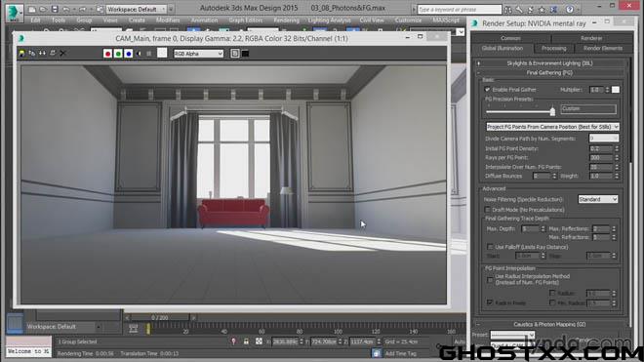Image resolution: width=644 pixels, height=362 pixels.
Task: Click the selection lock toggle icon
Action: [246, 342]
